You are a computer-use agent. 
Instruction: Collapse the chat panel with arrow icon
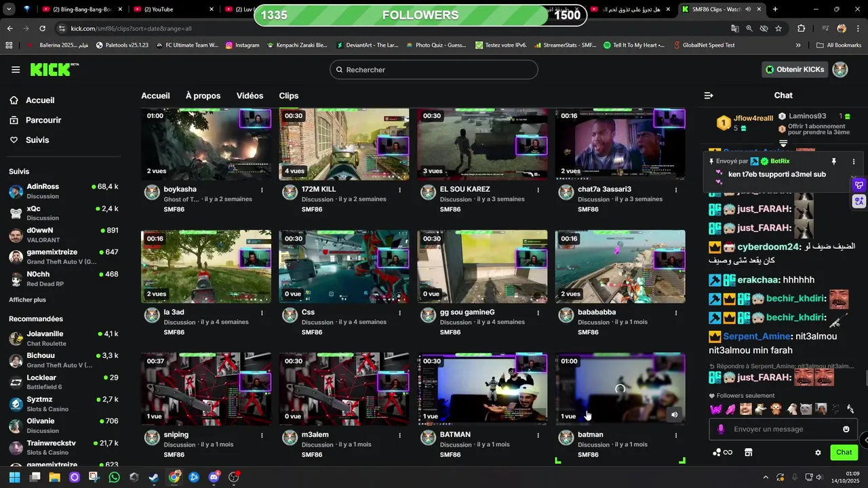click(x=709, y=96)
